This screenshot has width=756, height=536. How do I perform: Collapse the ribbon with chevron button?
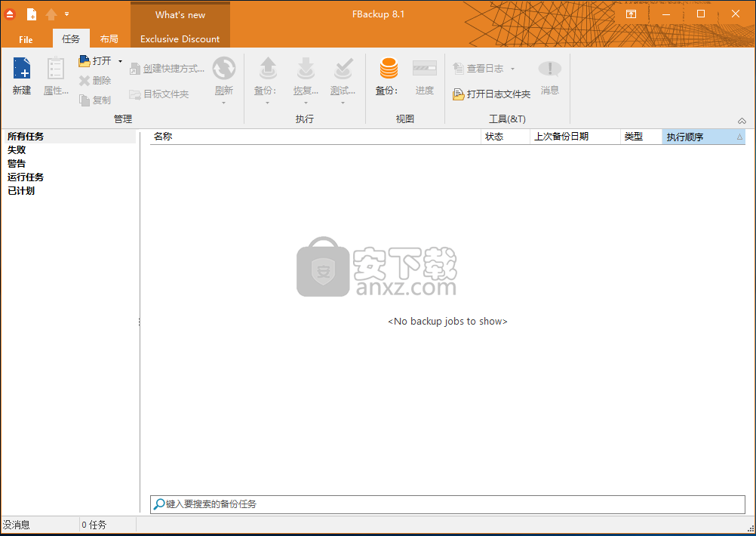tap(742, 121)
